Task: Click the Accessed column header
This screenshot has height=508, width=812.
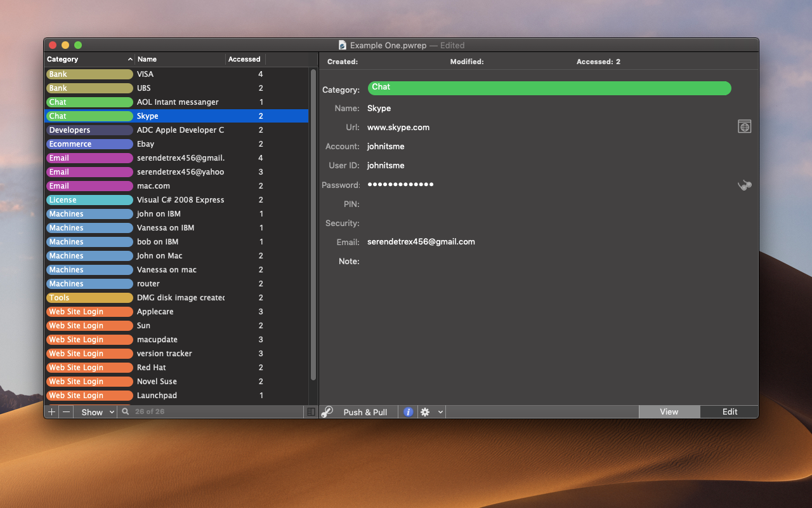Action: 245,59
